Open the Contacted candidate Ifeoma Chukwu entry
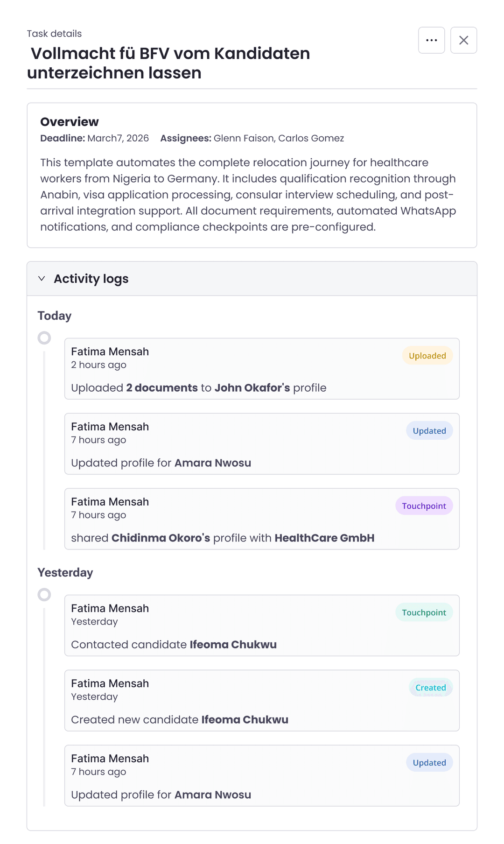Screen dimensions: 504x844 233,645
